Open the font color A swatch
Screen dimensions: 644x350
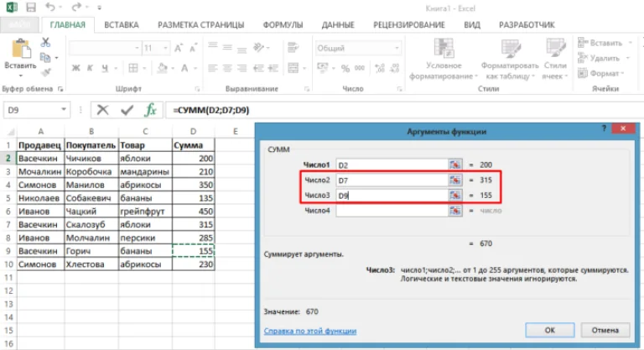point(184,68)
